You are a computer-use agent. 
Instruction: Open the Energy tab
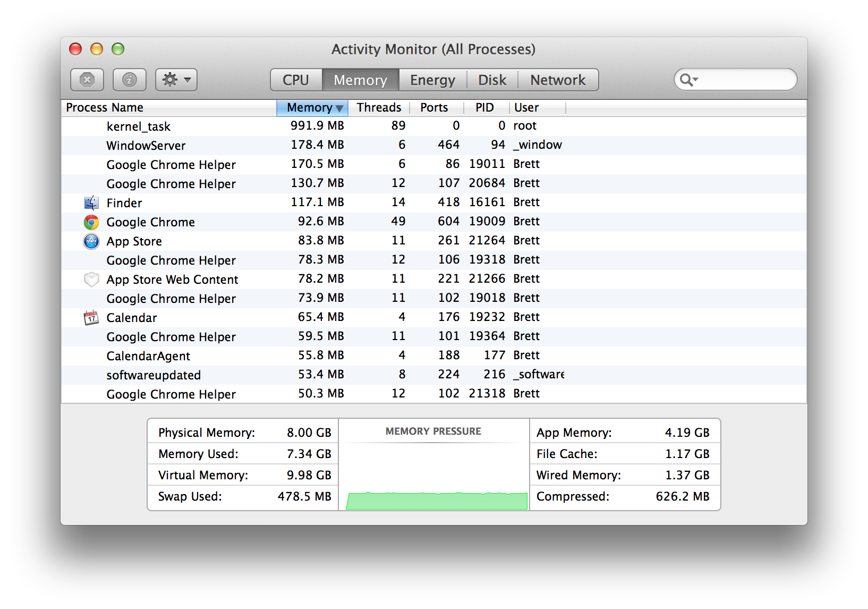433,80
